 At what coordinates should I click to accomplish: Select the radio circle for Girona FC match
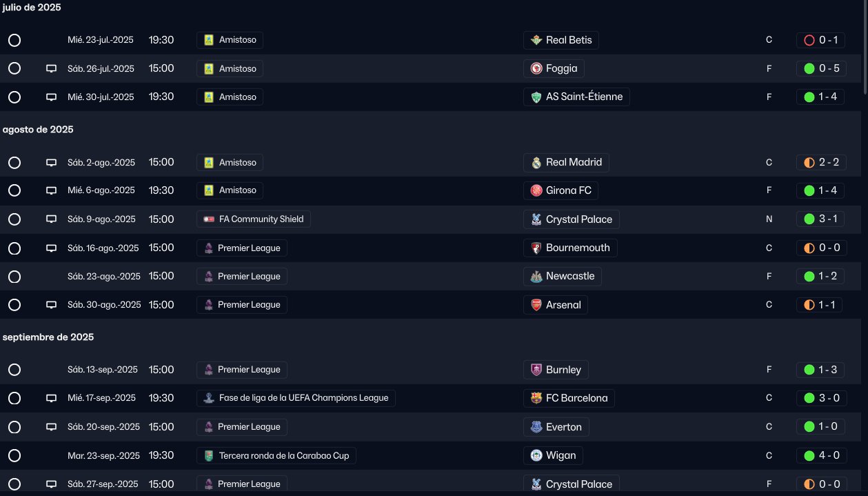(x=14, y=190)
